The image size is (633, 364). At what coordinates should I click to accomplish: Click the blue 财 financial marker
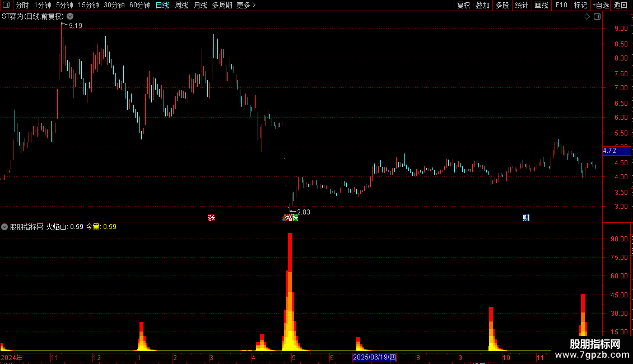click(526, 217)
